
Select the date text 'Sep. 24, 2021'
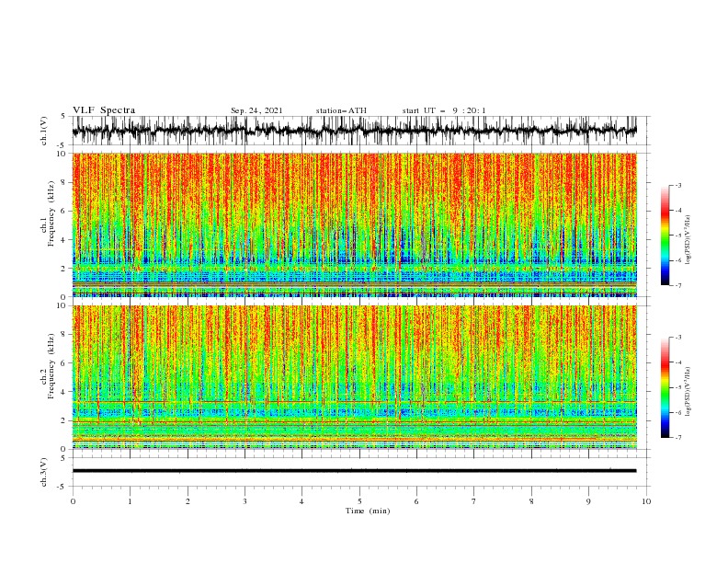(256, 110)
